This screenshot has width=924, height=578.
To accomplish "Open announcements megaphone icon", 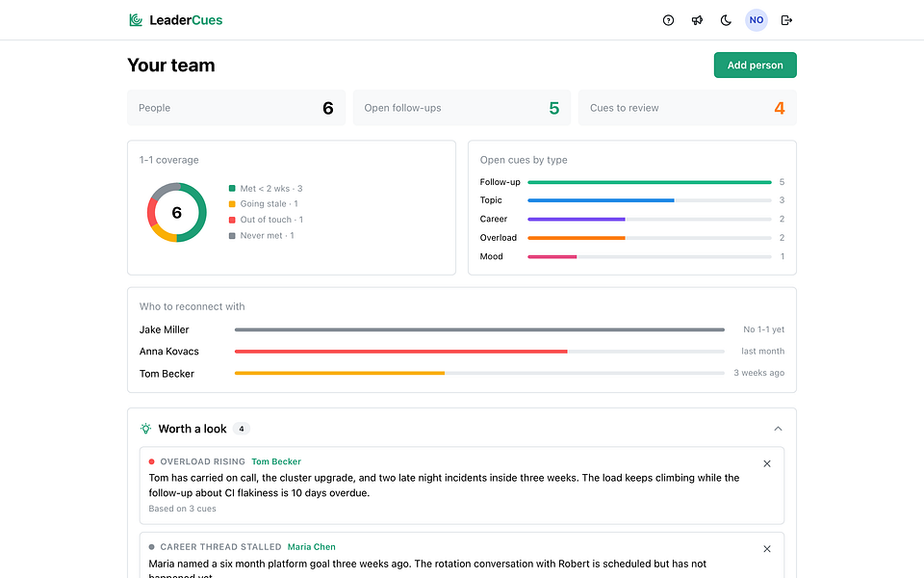I will [697, 20].
